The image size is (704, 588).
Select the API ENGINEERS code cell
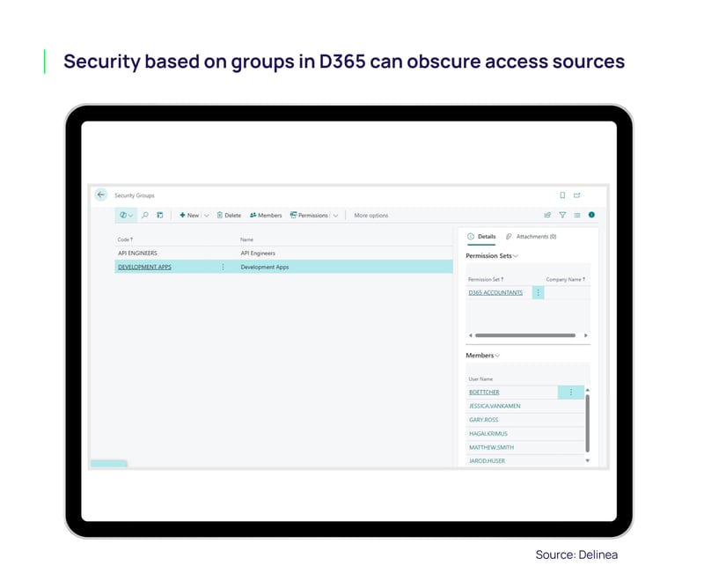(137, 253)
